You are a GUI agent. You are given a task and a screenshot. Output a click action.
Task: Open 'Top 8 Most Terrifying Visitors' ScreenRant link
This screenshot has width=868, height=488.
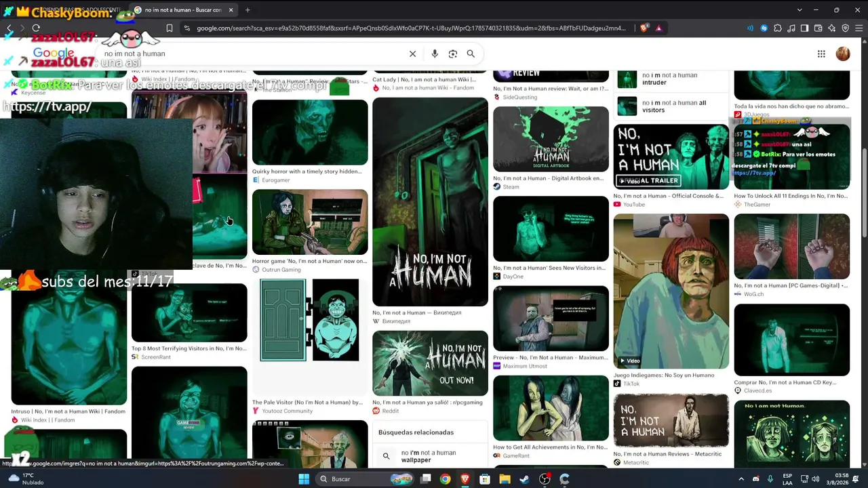[189, 348]
